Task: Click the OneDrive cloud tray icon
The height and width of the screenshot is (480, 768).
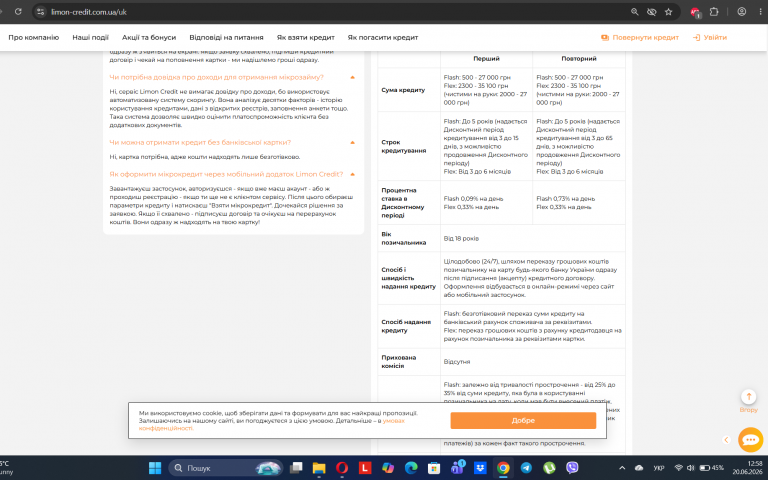Action: coord(639,468)
